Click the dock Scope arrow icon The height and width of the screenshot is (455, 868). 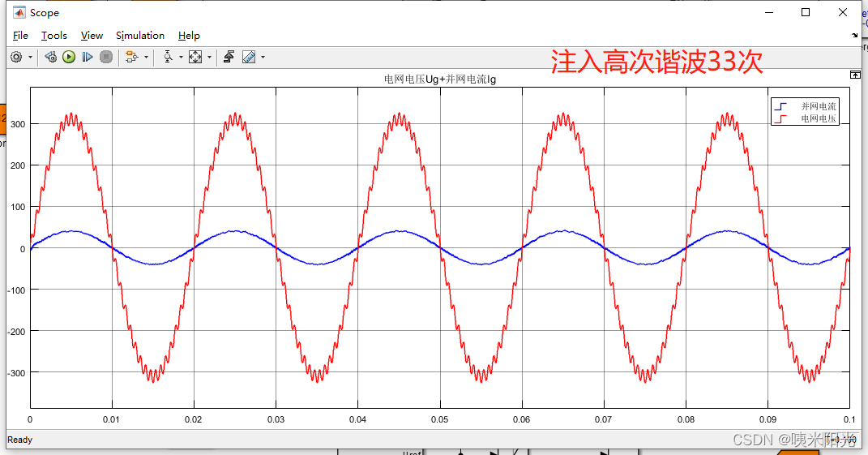click(855, 35)
